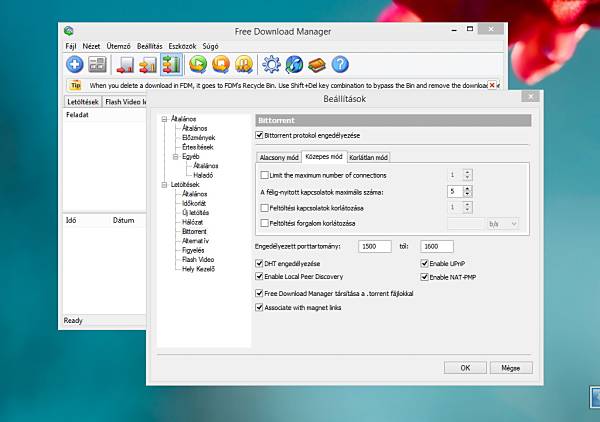Select the medium traffic mode icon
This screenshot has height=422, width=600.
tap(148, 65)
